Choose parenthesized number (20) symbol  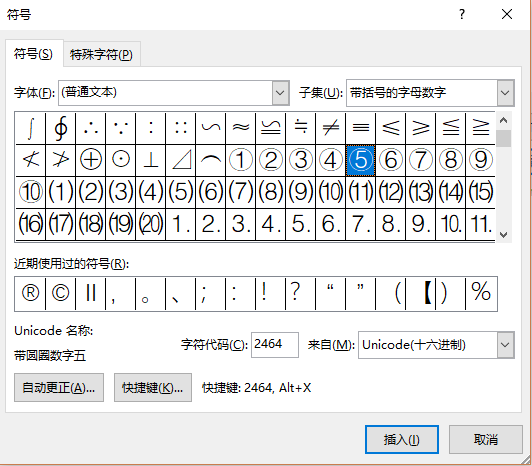pyautogui.click(x=151, y=224)
